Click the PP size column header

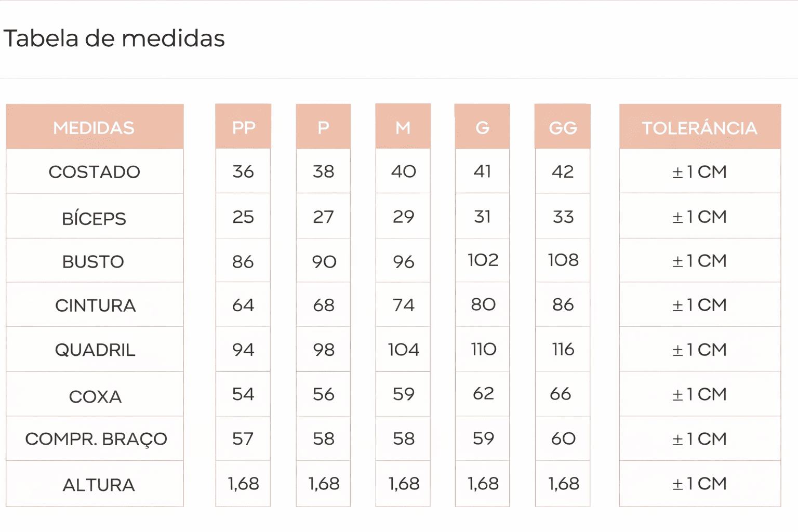[243, 128]
